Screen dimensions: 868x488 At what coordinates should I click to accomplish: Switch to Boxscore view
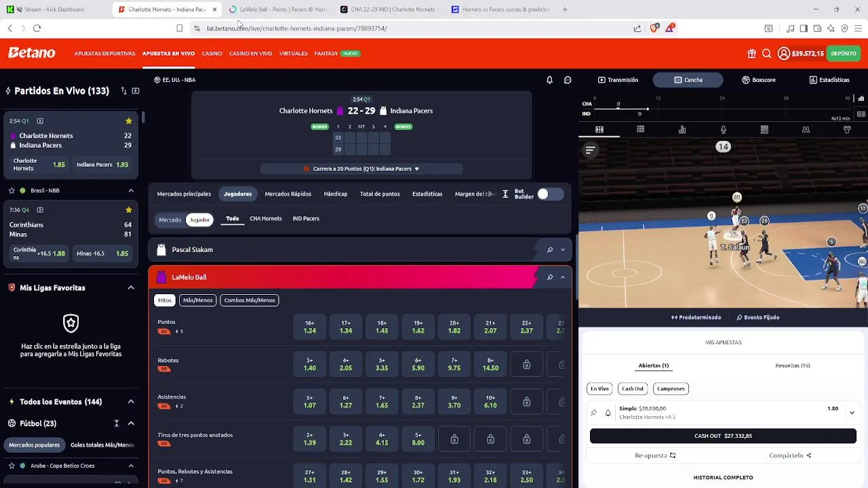758,80
